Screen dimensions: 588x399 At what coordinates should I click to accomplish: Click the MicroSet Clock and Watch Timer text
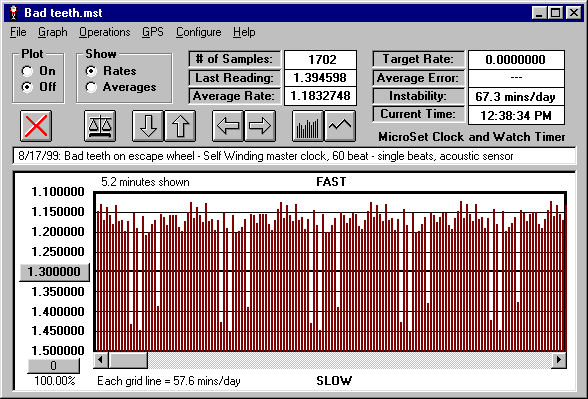(472, 137)
